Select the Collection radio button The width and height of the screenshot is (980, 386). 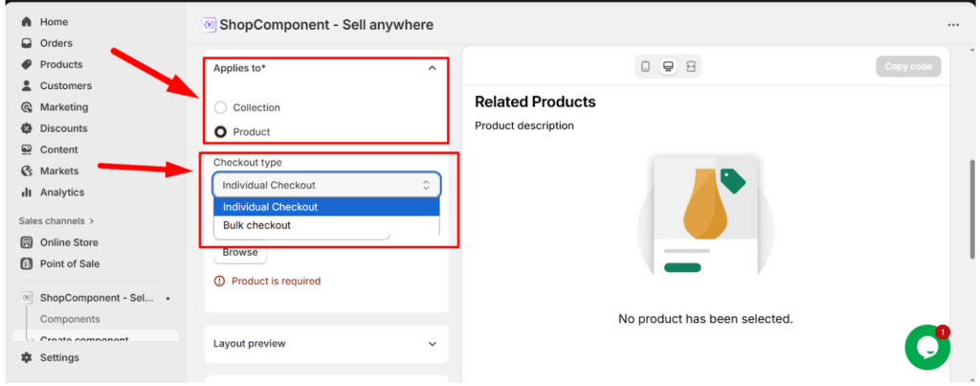(221, 107)
